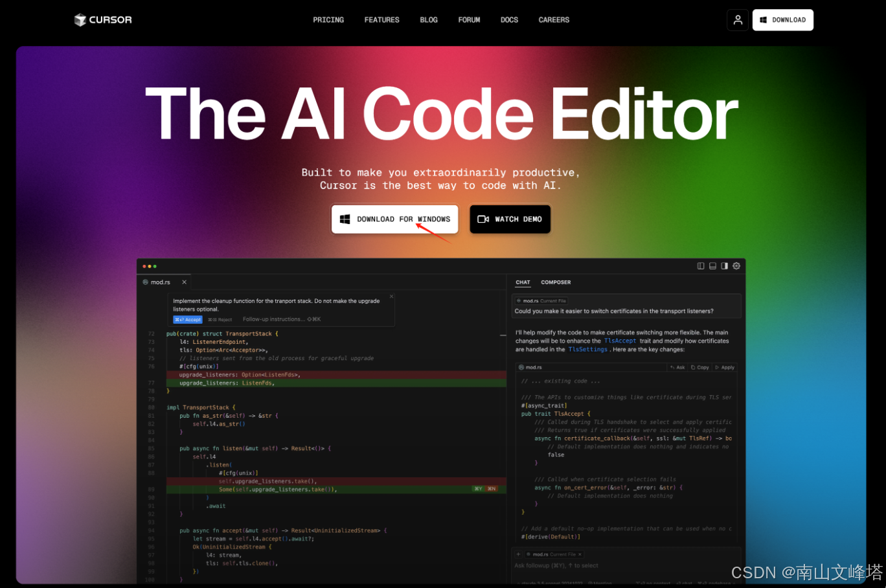
Task: Open the Features page
Action: (x=381, y=20)
